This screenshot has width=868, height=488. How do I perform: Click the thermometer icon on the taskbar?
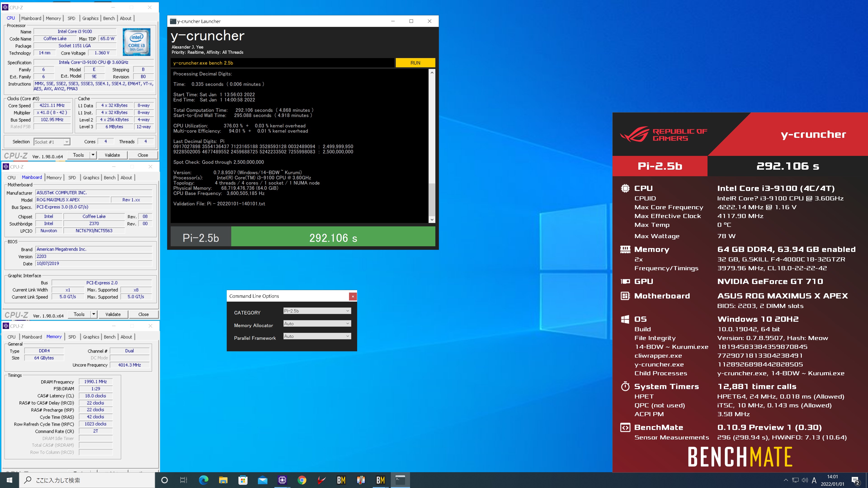(361, 480)
